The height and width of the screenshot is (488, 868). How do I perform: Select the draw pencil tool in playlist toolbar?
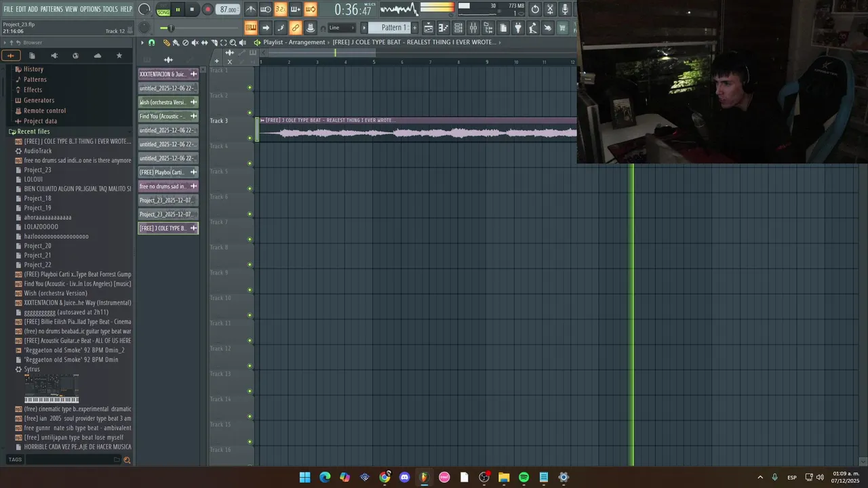(166, 42)
